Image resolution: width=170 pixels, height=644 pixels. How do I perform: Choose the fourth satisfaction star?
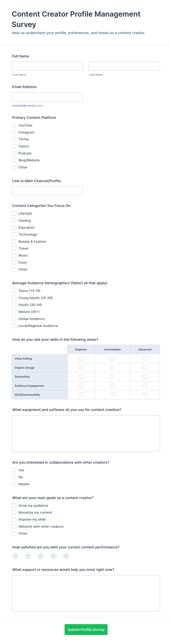coord(53,556)
